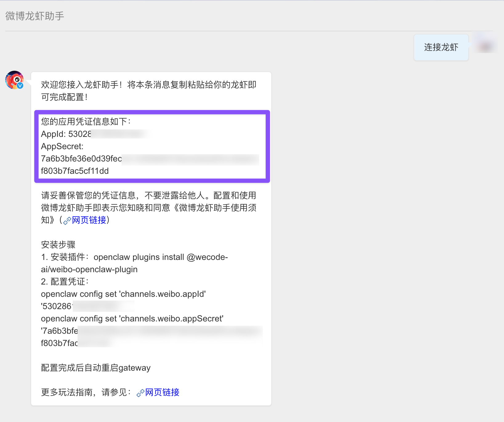504x422 pixels.
Task: Click the 连接龙虾 message bubble
Action: (441, 47)
